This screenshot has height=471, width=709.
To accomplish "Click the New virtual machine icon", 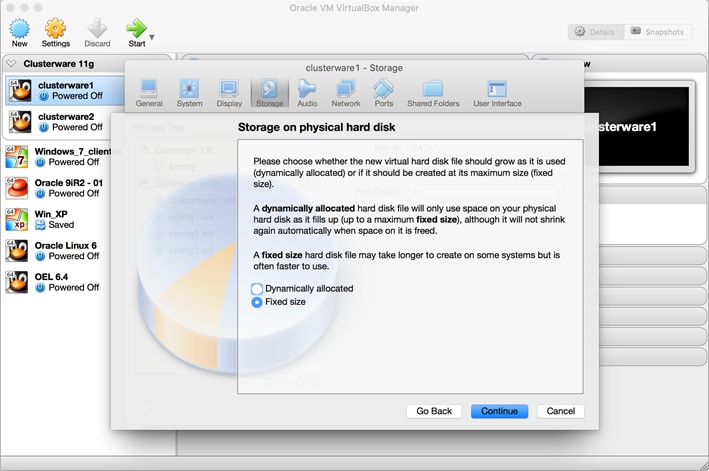I will point(19,28).
